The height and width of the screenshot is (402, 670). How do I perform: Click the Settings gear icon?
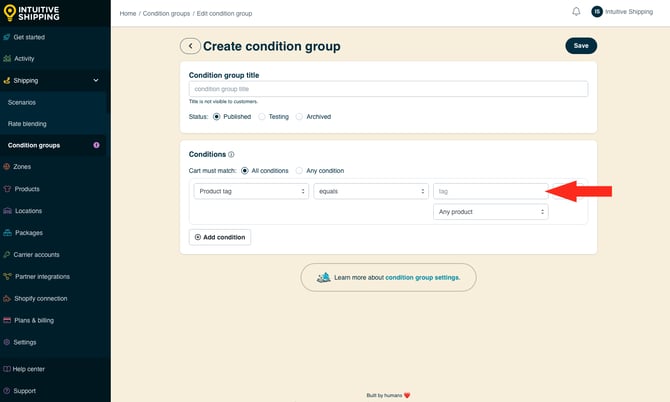click(6, 342)
